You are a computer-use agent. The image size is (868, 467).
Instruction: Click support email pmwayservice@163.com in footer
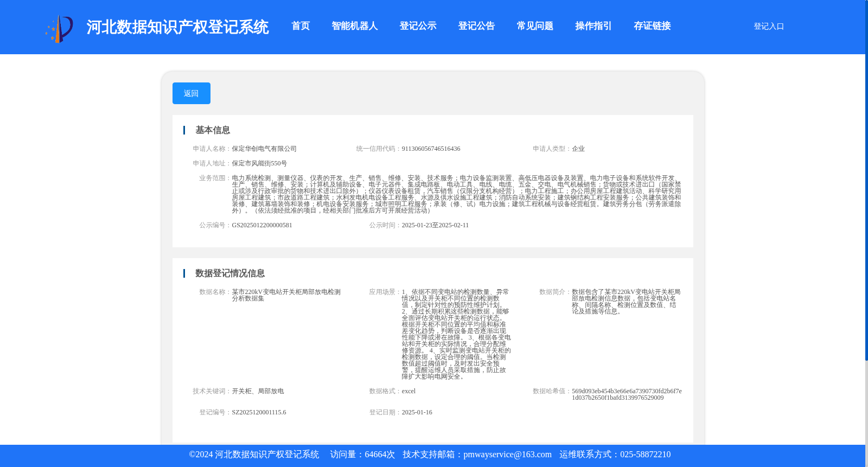[x=507, y=455]
